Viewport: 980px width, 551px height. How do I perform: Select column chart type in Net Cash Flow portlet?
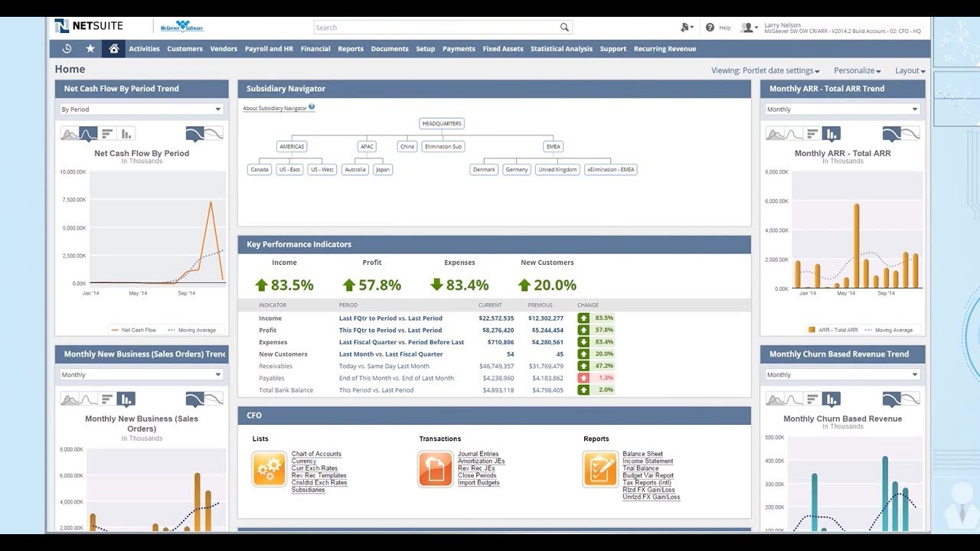pos(126,134)
